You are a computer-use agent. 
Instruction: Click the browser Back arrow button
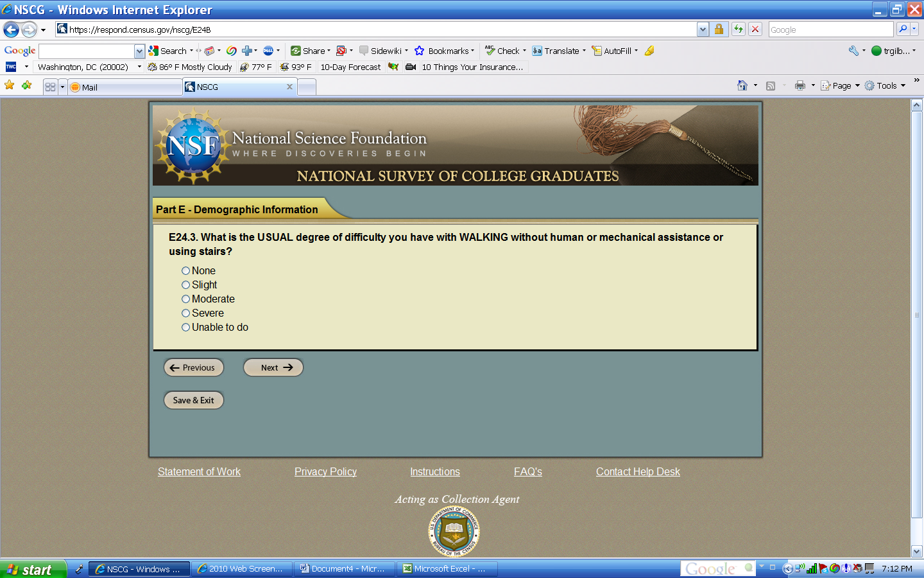11,30
